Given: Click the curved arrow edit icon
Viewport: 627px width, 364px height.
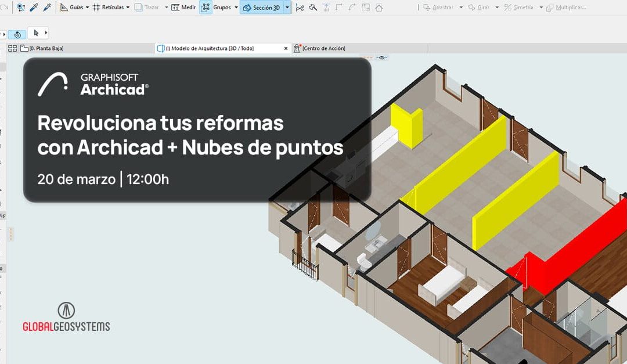Looking at the screenshot, I should tap(352, 8).
